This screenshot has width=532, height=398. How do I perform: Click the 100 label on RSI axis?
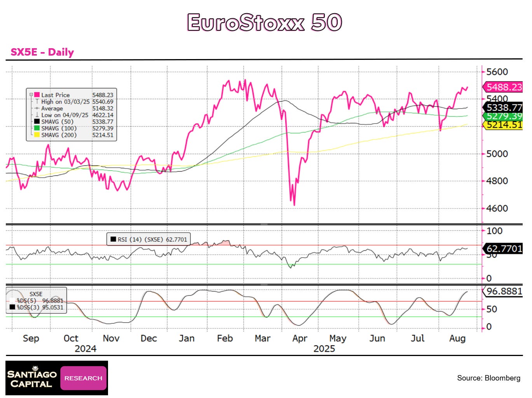(494, 231)
